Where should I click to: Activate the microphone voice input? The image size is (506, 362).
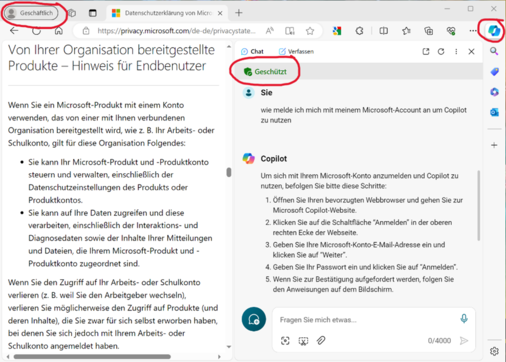pos(464,319)
